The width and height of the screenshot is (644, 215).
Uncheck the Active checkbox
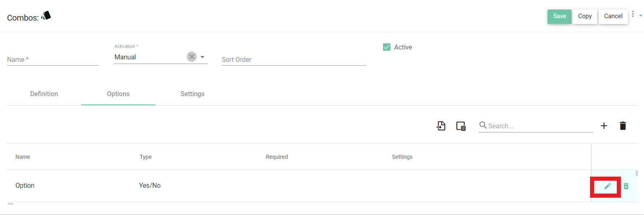click(x=387, y=47)
